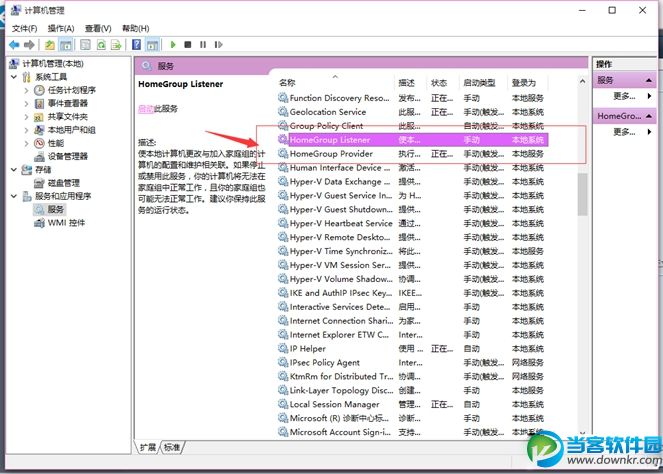Start the service with green play icon

point(173,44)
